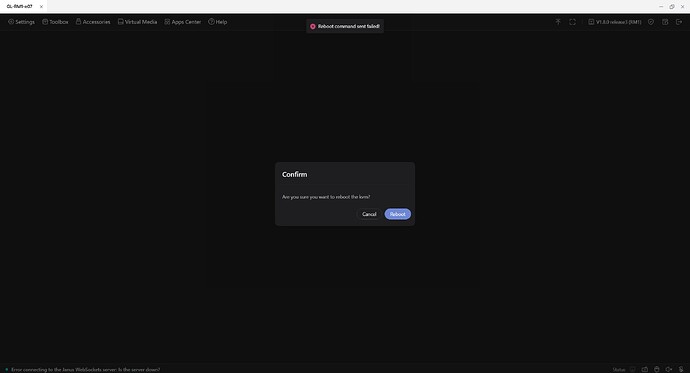This screenshot has height=373, width=690.
Task: Click the audio speaker status icon
Action: [668, 369]
